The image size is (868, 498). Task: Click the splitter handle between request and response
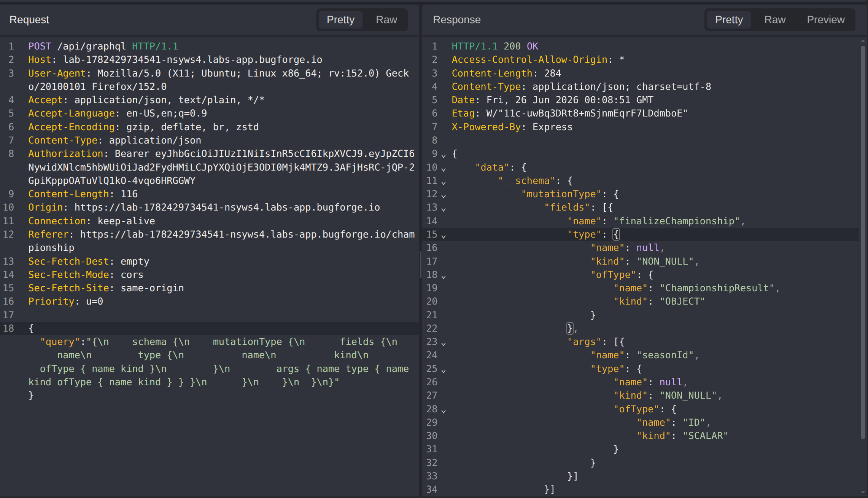pyautogui.click(x=421, y=265)
